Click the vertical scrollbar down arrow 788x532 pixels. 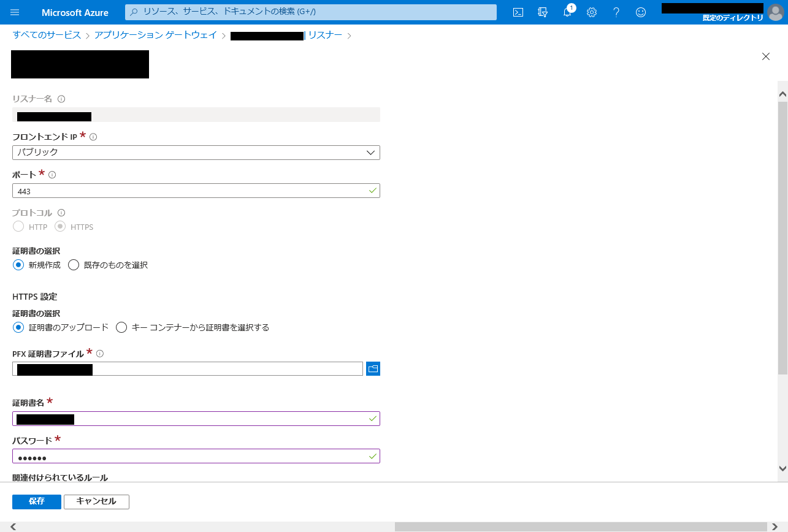click(x=782, y=468)
